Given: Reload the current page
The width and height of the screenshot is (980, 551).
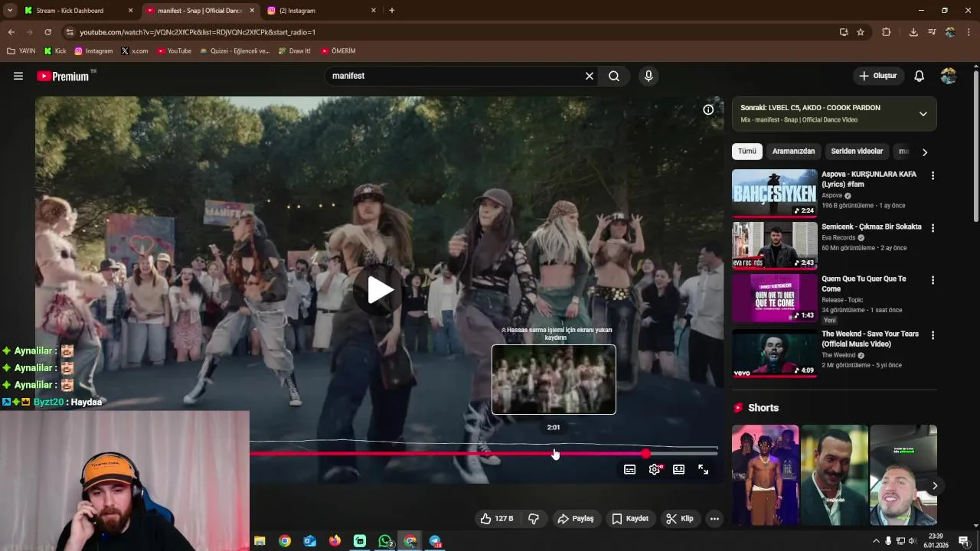Looking at the screenshot, I should 47,32.
